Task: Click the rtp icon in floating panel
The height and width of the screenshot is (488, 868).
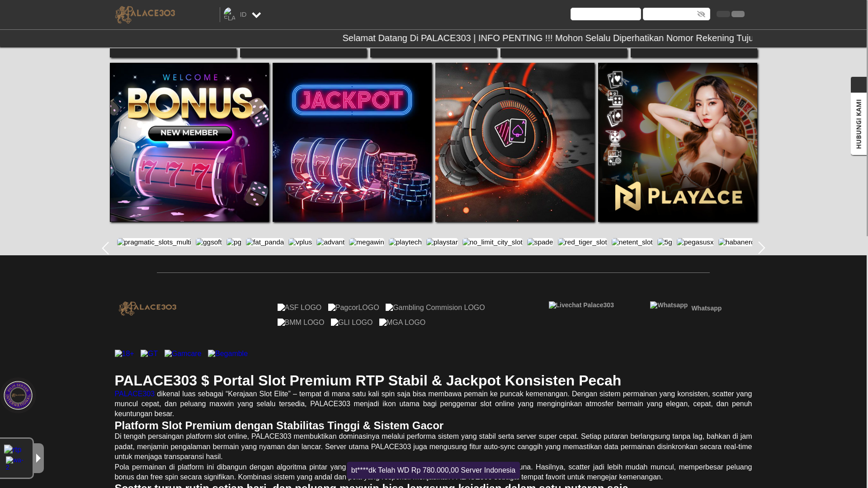Action: click(13, 450)
